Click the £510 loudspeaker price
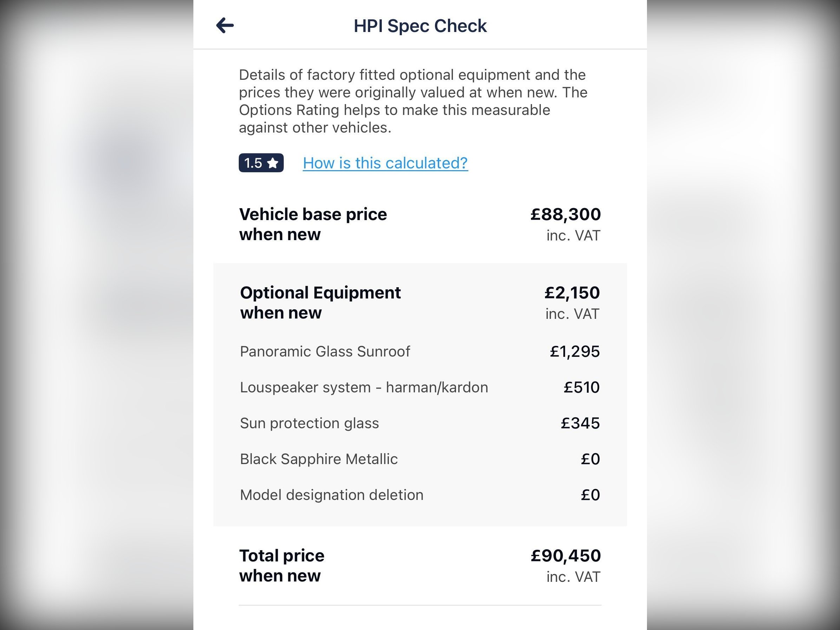Screen dimensions: 840x630 pos(582,387)
